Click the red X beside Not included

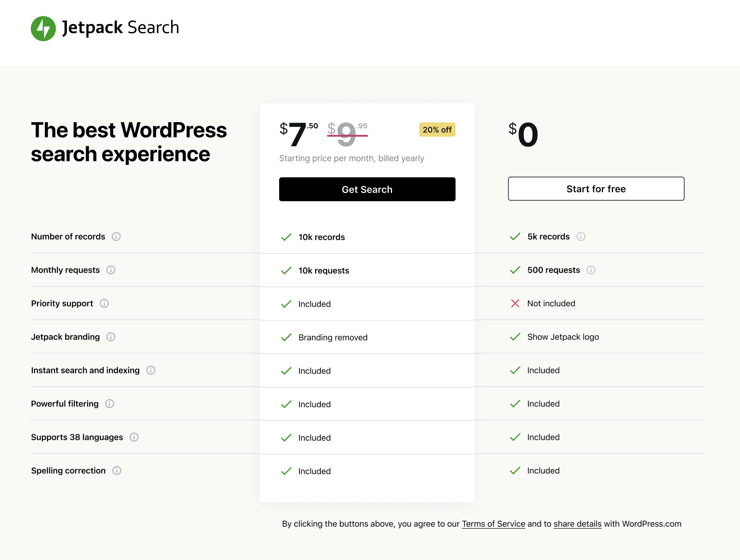515,303
